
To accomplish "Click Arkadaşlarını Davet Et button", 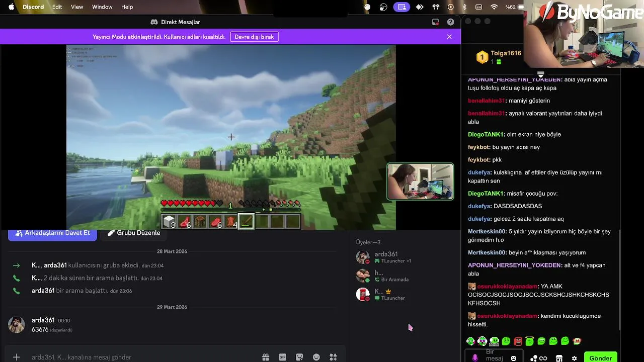I will 52,233.
